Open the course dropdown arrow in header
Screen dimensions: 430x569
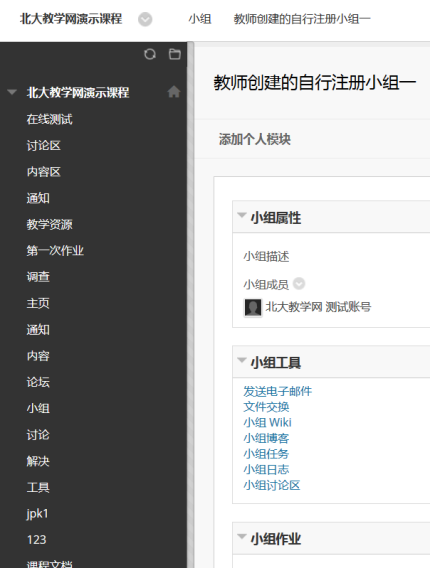click(145, 19)
